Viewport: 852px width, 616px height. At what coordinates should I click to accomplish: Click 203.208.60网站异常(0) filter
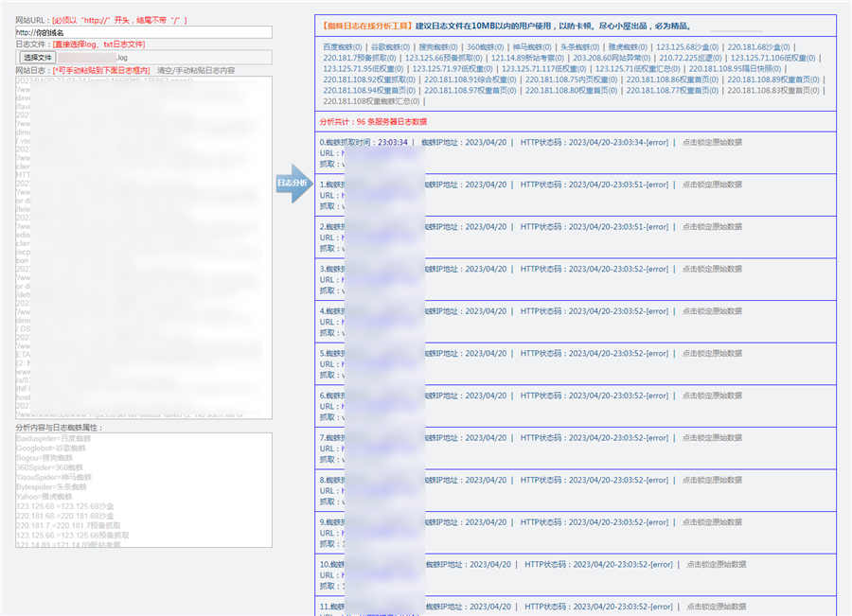612,58
